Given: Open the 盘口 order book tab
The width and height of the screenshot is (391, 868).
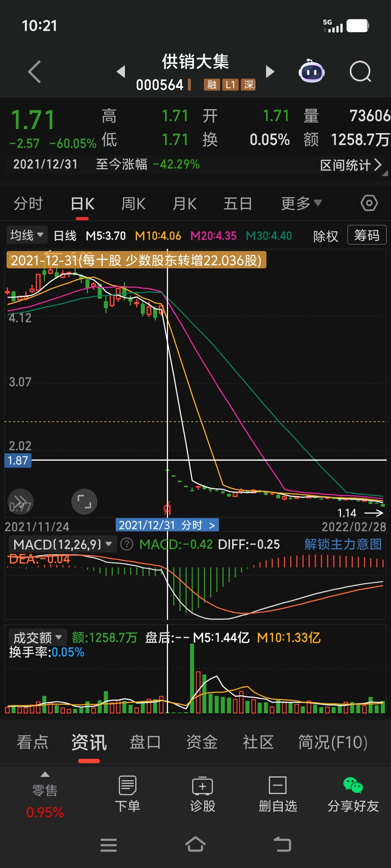Looking at the screenshot, I should [x=145, y=742].
